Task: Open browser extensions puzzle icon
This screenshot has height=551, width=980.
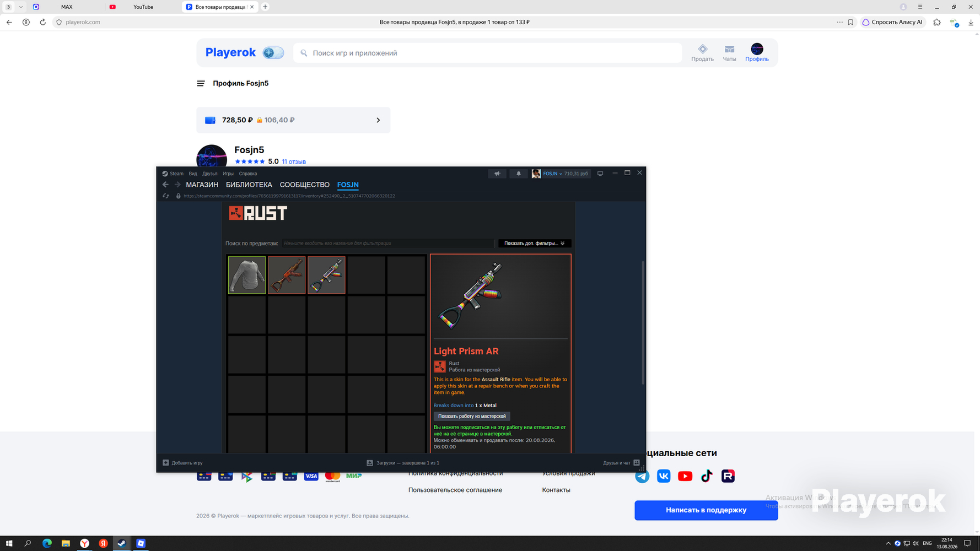Action: 937,22
